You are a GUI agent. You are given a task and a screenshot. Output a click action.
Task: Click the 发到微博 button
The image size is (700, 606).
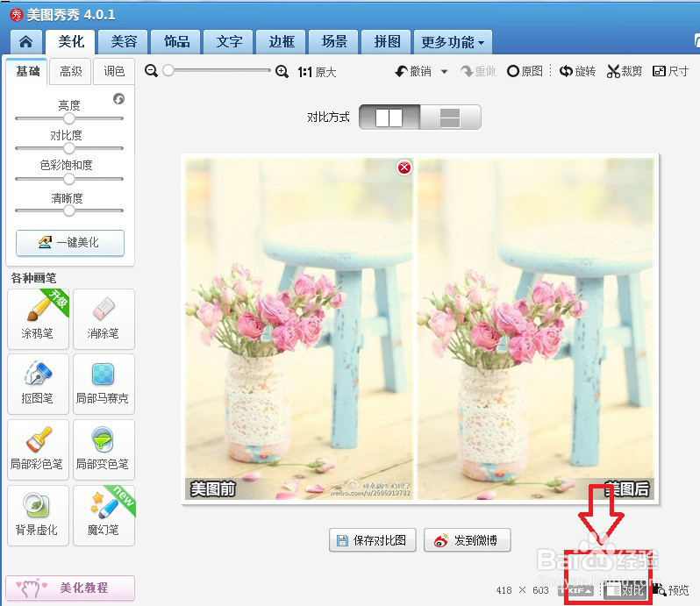coord(467,540)
